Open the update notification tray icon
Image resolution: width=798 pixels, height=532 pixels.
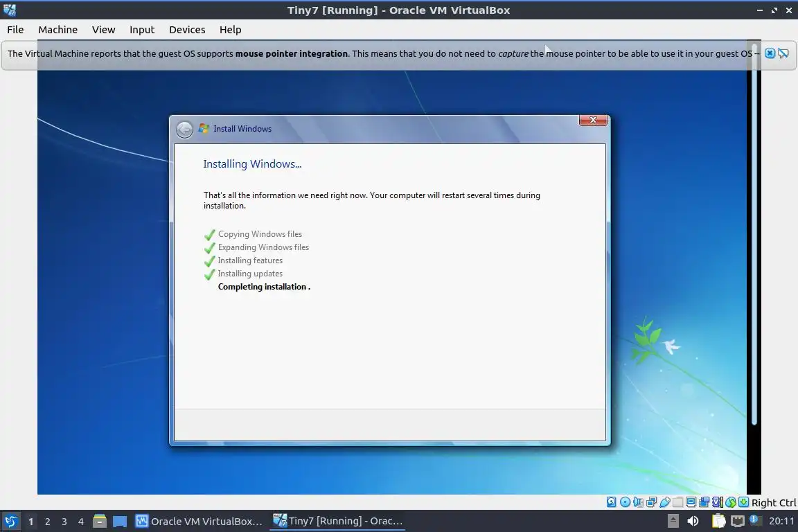pyautogui.click(x=755, y=520)
